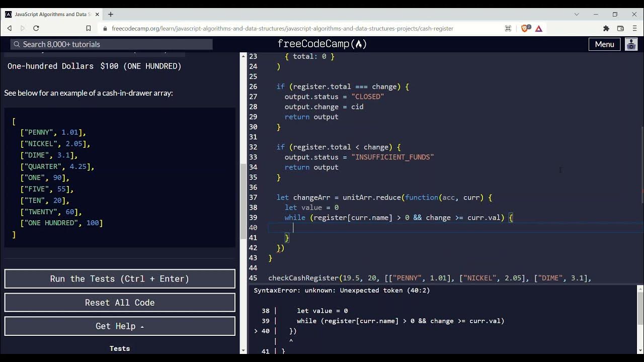The width and height of the screenshot is (644, 362).
Task: Reload the page with the refresh icon
Action: [x=36, y=28]
